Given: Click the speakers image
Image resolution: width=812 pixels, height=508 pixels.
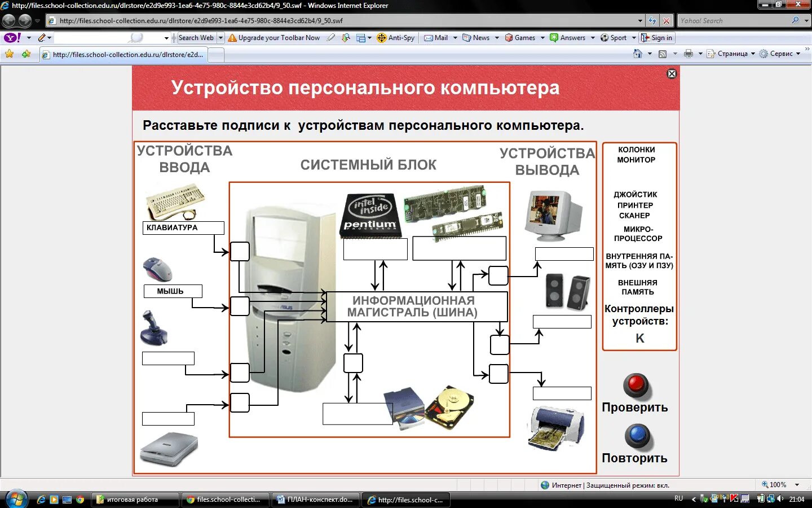Looking at the screenshot, I should 567,291.
